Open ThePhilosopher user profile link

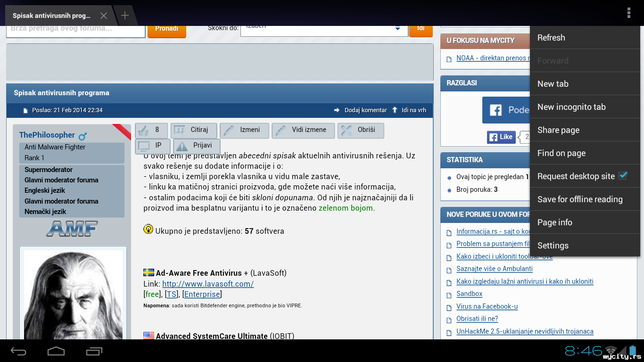47,135
